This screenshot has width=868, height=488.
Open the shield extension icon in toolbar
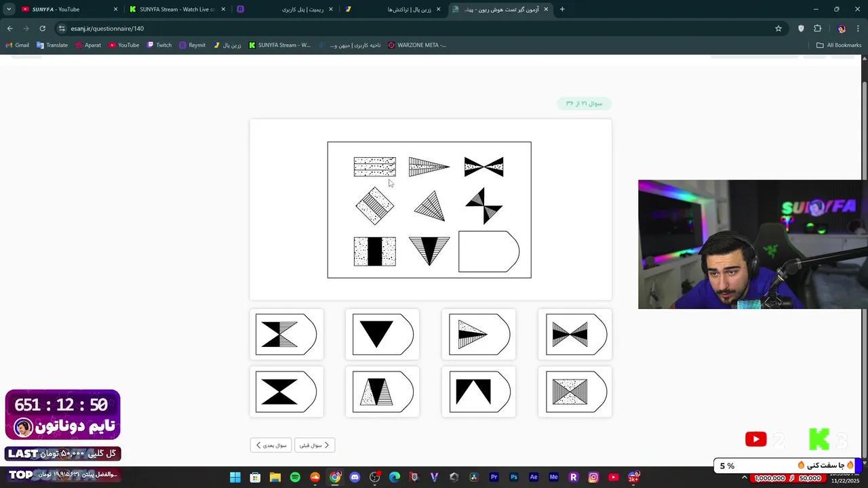(801, 28)
